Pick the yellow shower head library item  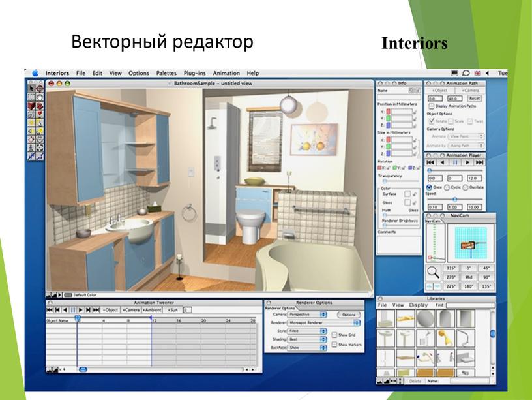[445, 338]
